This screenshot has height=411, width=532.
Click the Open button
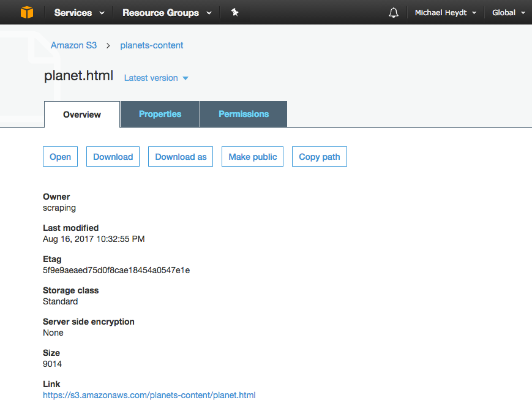tap(60, 157)
